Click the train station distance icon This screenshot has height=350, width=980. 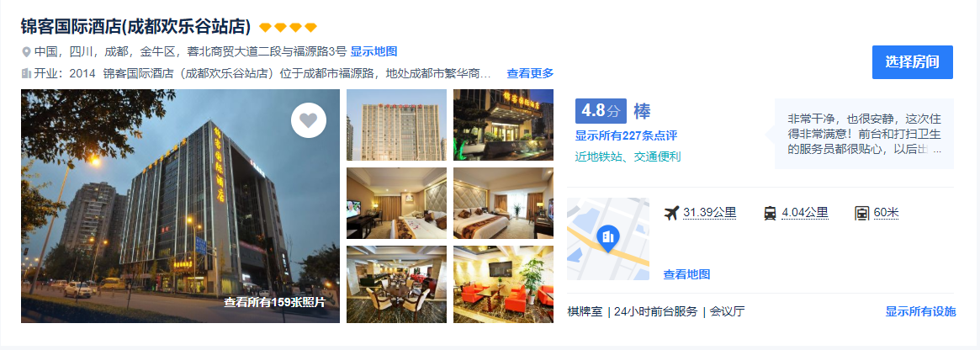pos(770,213)
